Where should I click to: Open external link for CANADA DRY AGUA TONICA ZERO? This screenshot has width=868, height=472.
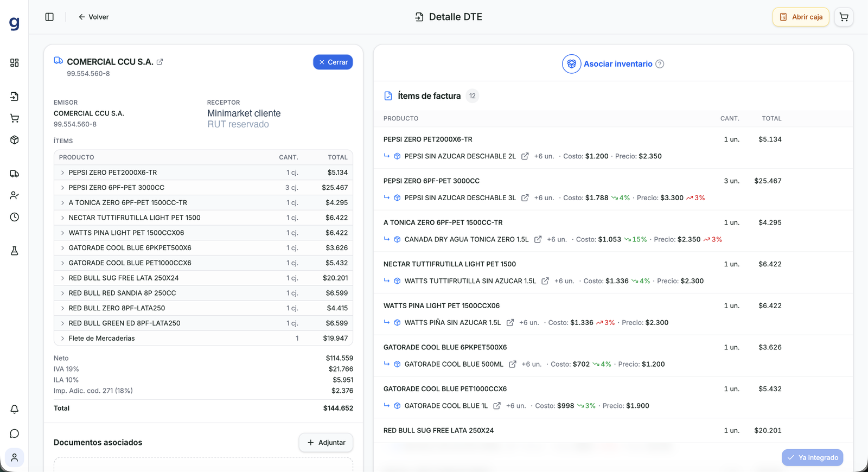coord(538,239)
